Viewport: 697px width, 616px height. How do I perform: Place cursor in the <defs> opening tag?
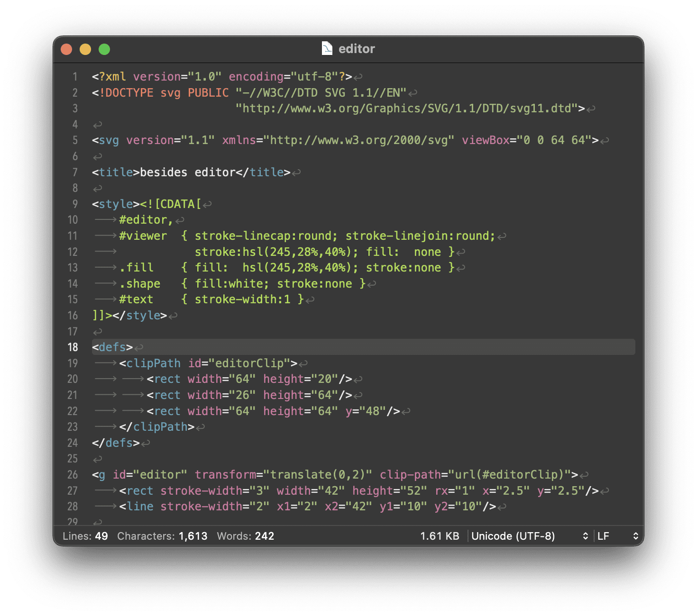pyautogui.click(x=112, y=347)
